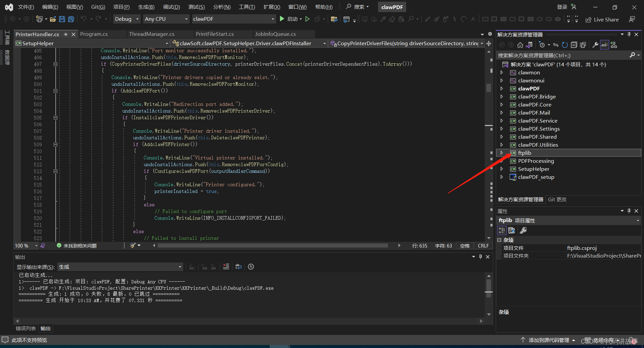
Task: Open code cleanup broom icon
Action: (133, 246)
